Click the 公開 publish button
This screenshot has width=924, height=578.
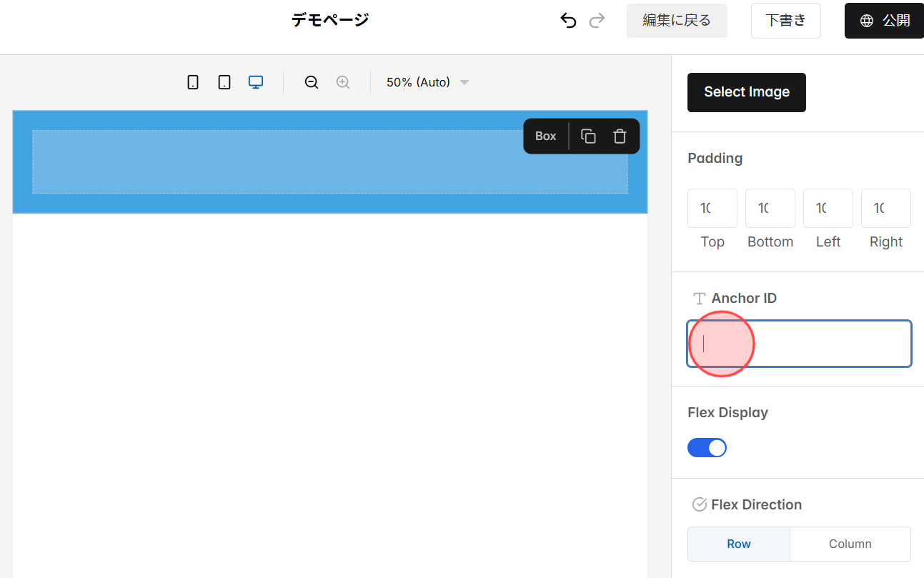[x=884, y=20]
